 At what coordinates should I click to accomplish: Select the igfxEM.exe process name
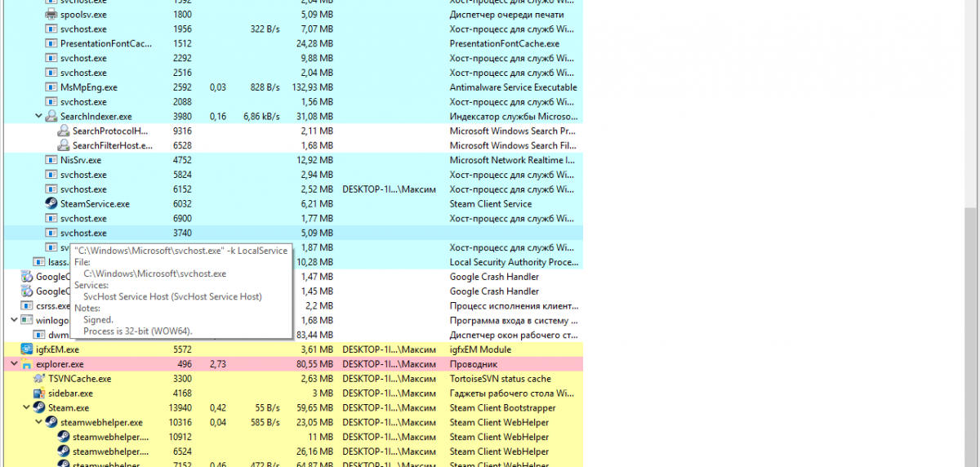pos(57,349)
